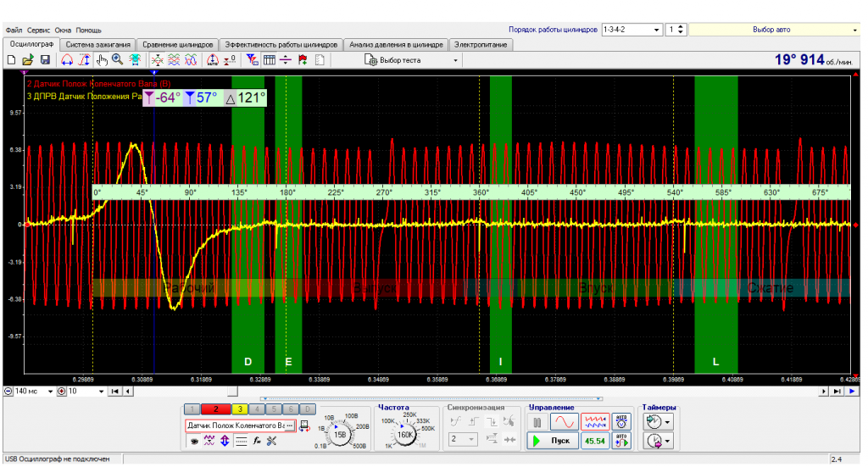Open the wrench tools icon
The width and height of the screenshot is (868, 467).
point(272,441)
